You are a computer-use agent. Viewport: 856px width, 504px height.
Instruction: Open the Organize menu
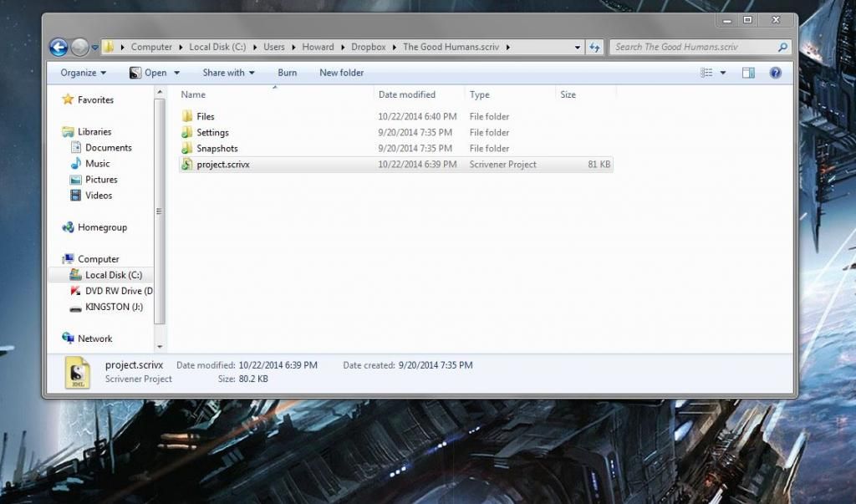[x=84, y=73]
